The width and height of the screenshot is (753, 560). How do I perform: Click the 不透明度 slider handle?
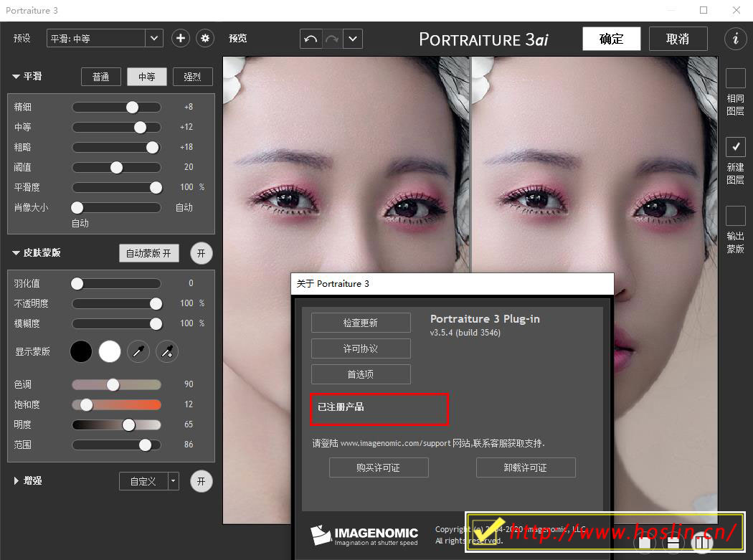pyautogui.click(x=156, y=303)
